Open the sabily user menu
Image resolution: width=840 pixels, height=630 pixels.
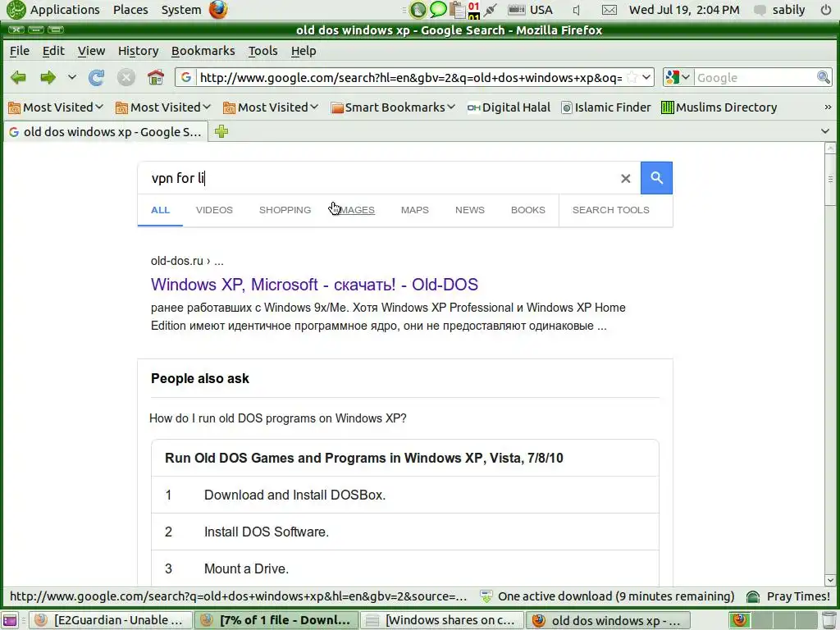pos(779,10)
